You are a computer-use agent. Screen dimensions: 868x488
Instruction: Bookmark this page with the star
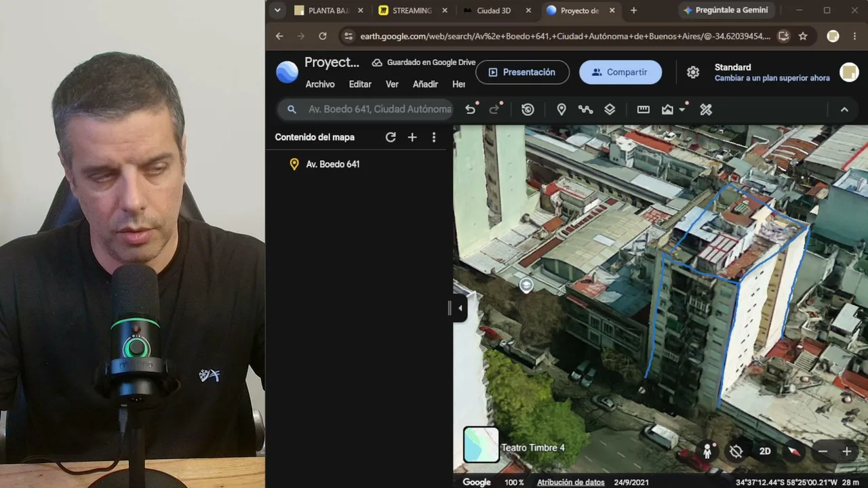[803, 36]
